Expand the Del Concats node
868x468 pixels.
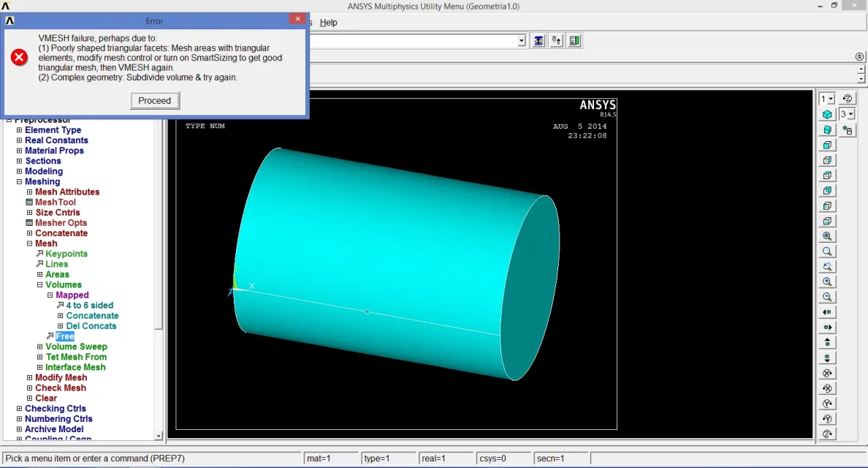pyautogui.click(x=61, y=326)
